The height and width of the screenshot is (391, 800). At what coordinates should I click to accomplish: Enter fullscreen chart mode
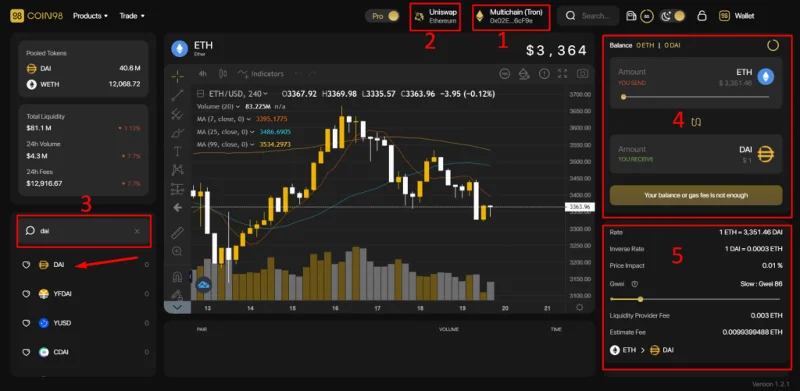[x=563, y=74]
